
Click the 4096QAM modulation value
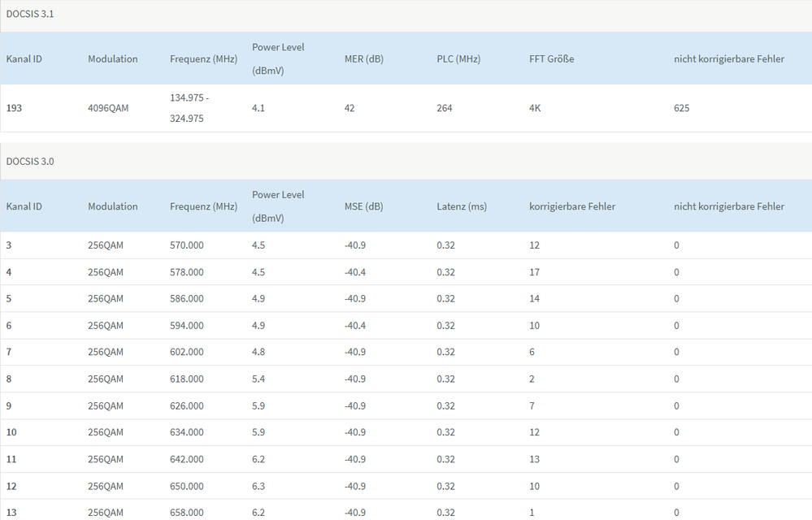108,108
